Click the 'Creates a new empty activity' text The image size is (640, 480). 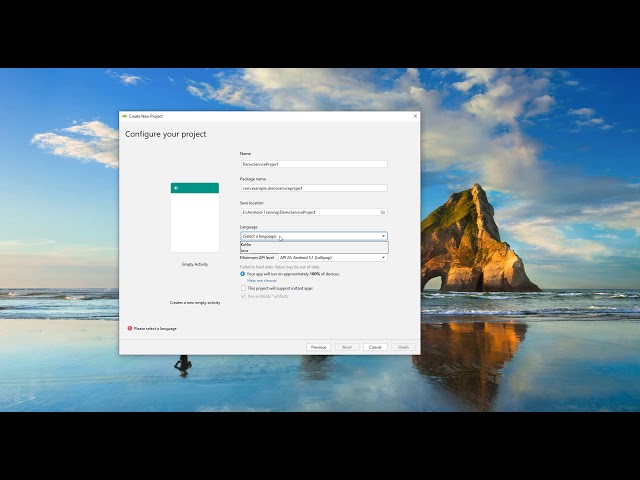click(195, 303)
